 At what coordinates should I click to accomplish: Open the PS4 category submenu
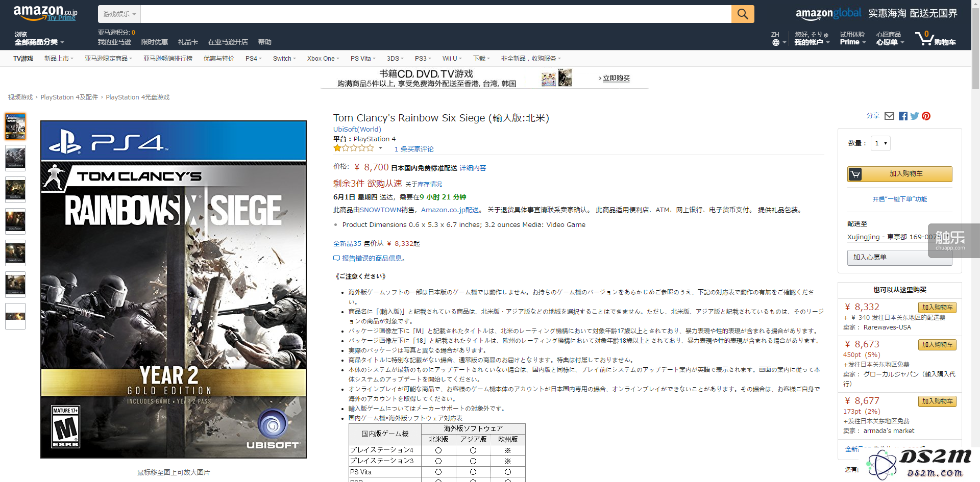point(253,59)
